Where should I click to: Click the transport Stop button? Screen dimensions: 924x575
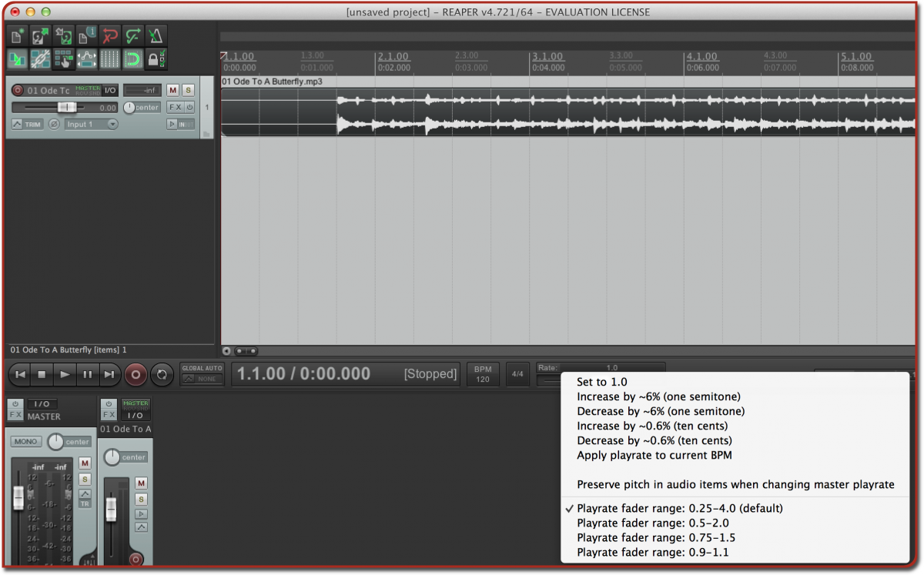coord(43,374)
